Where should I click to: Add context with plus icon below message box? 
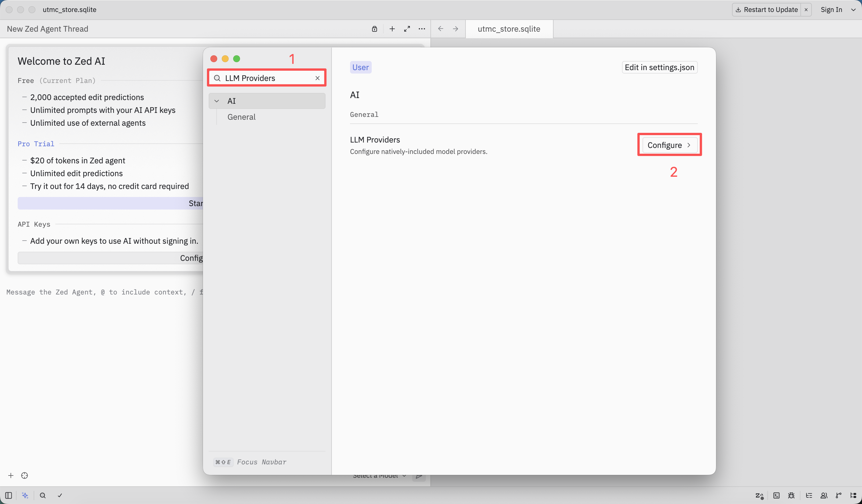11,475
